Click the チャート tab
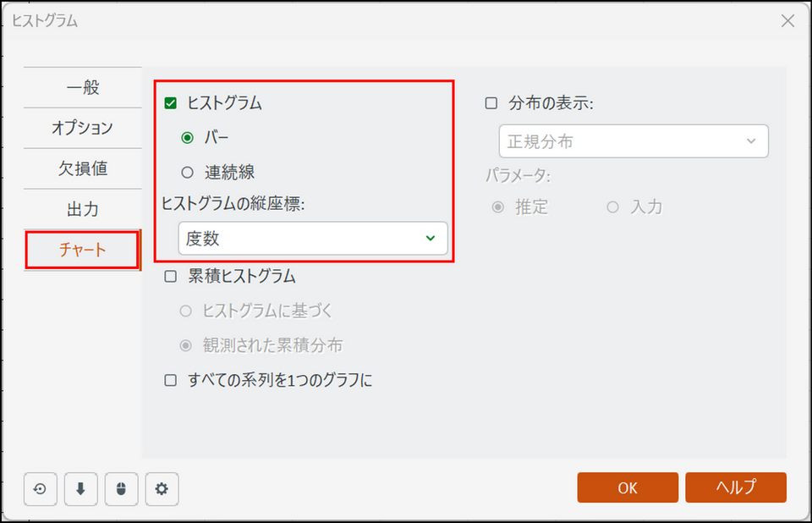Image resolution: width=812 pixels, height=523 pixels. (82, 250)
